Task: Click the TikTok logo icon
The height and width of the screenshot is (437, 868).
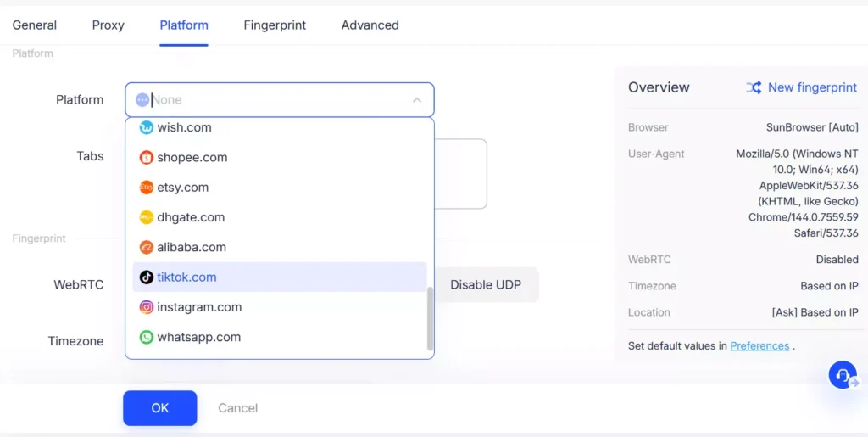Action: [x=147, y=277]
